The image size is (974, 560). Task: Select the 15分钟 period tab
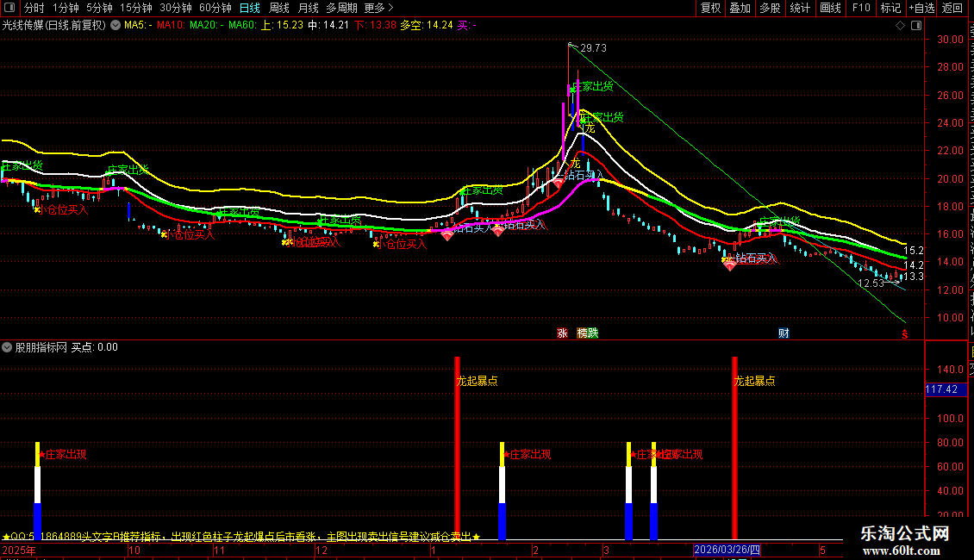[136, 8]
